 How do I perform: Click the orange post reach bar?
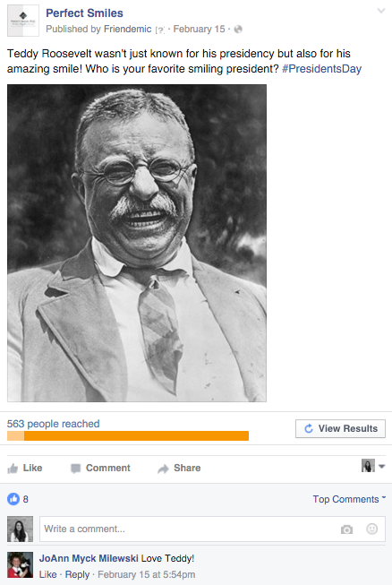(128, 435)
